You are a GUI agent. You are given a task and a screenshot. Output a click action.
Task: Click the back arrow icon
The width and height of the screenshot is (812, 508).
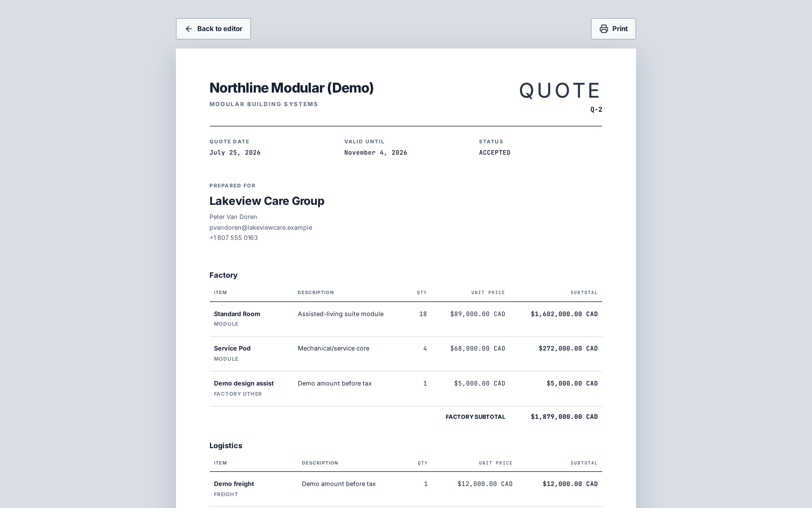point(189,29)
